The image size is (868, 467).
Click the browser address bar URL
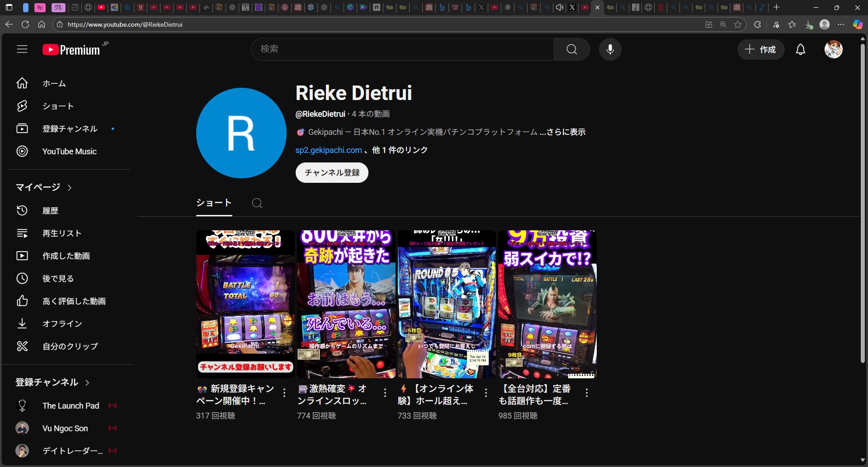tap(125, 24)
